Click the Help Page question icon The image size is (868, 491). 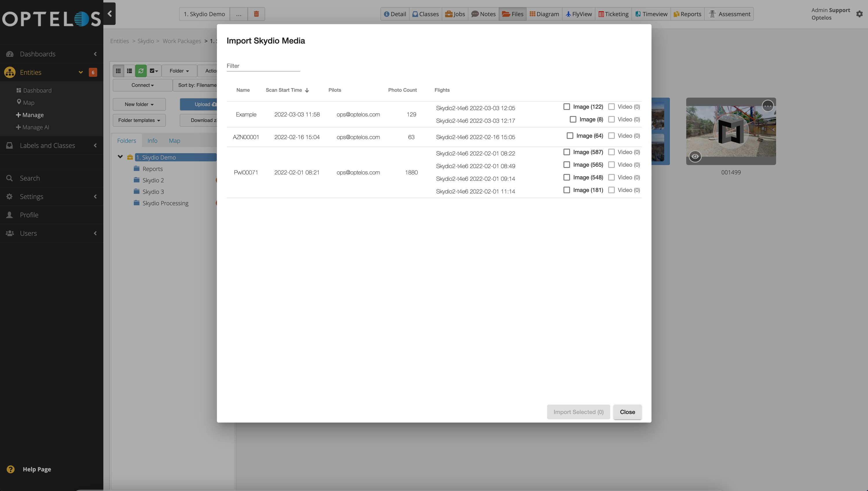tap(10, 469)
